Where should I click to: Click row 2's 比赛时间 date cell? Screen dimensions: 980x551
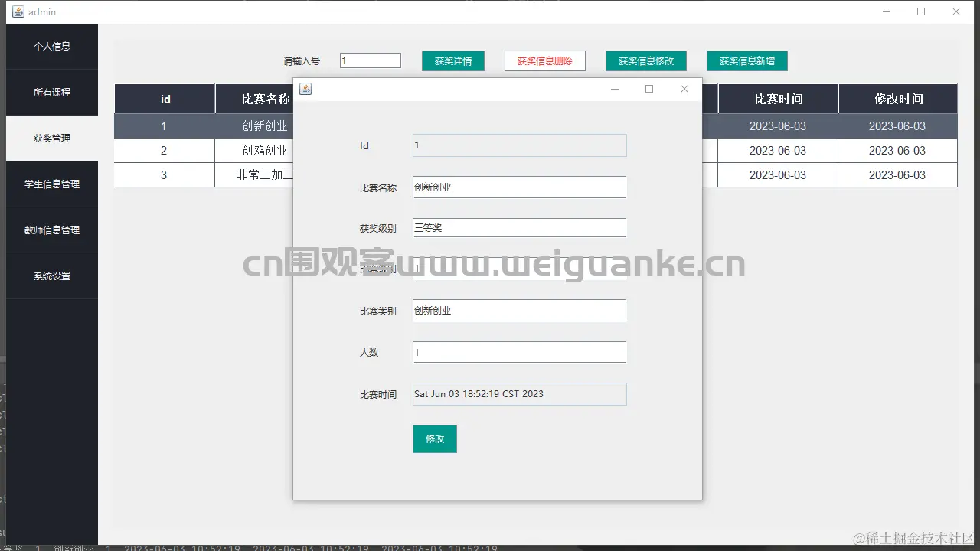(778, 151)
